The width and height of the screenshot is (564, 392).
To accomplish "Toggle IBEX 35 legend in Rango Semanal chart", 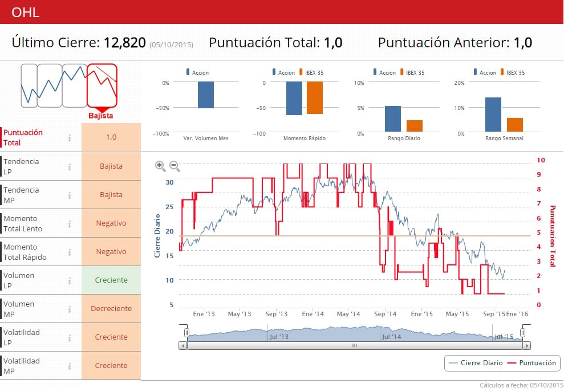I will [x=513, y=72].
